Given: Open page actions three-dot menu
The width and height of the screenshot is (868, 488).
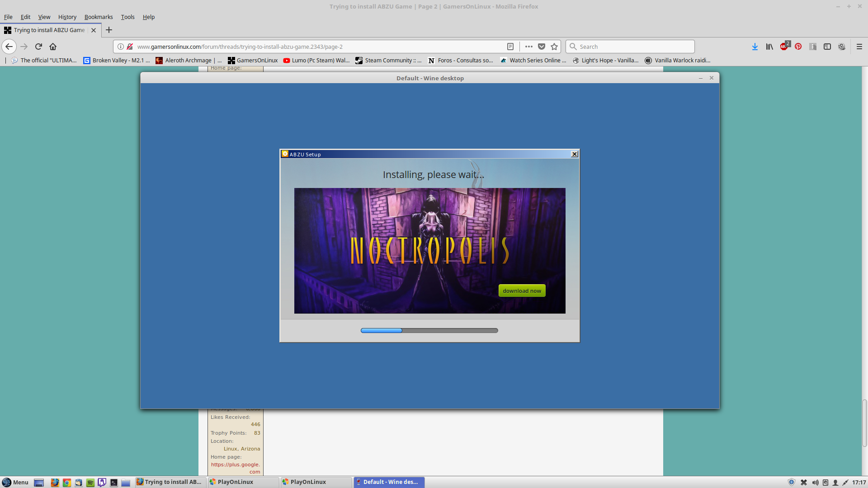Looking at the screenshot, I should (528, 47).
